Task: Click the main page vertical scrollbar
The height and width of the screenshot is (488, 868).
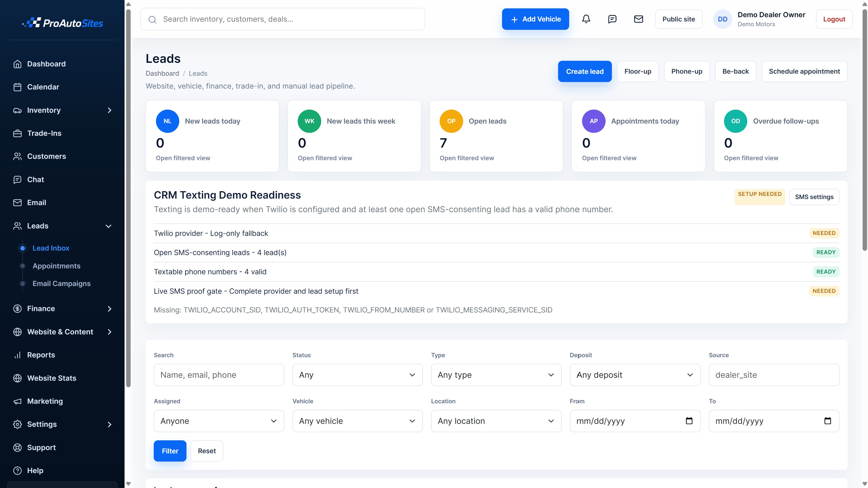Action: coord(865,130)
